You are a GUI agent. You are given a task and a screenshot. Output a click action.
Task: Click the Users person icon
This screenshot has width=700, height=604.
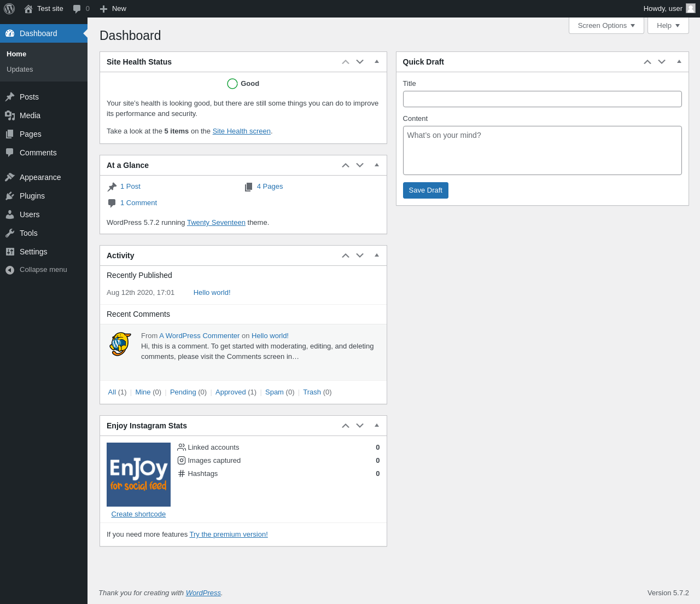coord(10,214)
